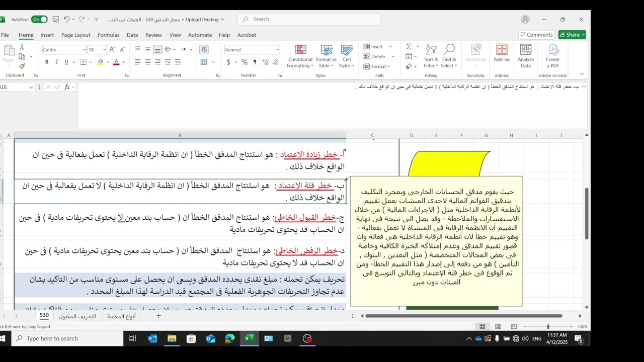Apply Percent Style format
The height and width of the screenshot is (362, 644).
point(245,62)
